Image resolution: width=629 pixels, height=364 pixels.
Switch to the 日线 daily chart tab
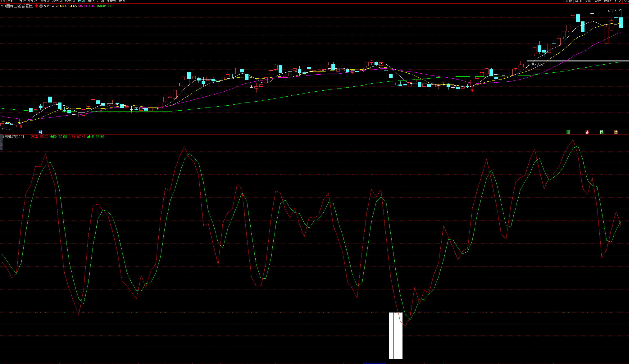pos(81,1)
